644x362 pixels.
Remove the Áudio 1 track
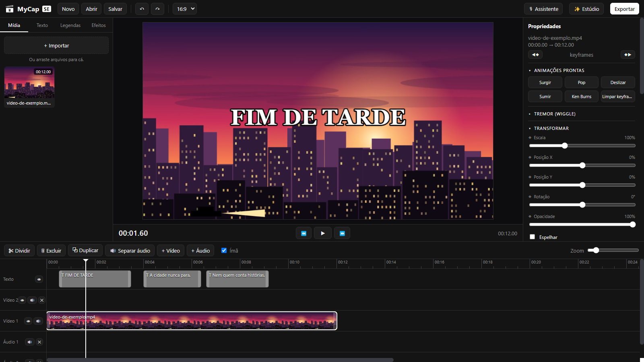point(39,342)
